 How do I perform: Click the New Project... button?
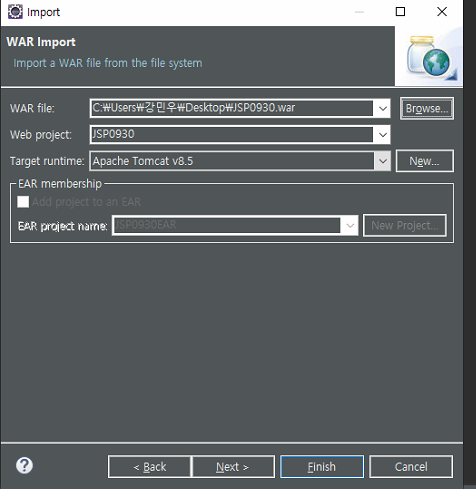coord(405,226)
